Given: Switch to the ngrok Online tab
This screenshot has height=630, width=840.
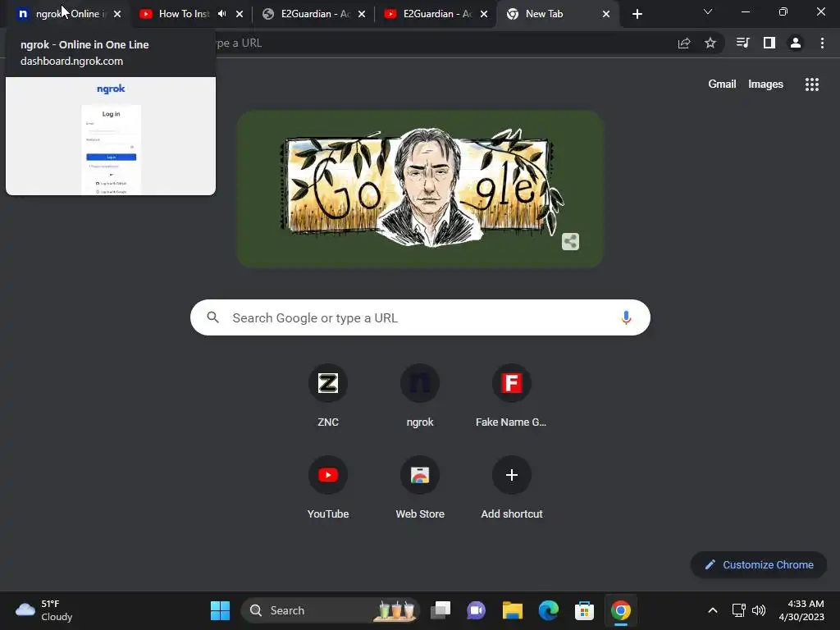Looking at the screenshot, I should point(67,14).
